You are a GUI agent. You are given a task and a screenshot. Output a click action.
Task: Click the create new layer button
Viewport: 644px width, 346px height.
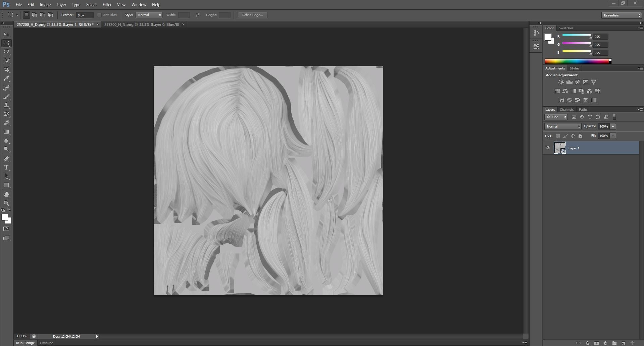623,343
